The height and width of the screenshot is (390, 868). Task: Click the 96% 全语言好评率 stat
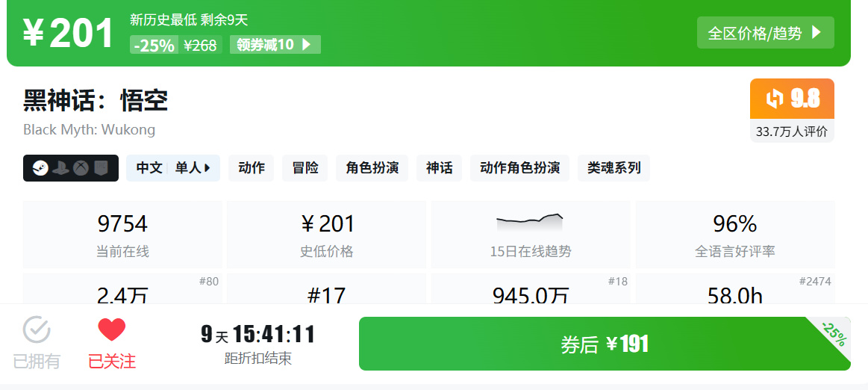pos(734,235)
